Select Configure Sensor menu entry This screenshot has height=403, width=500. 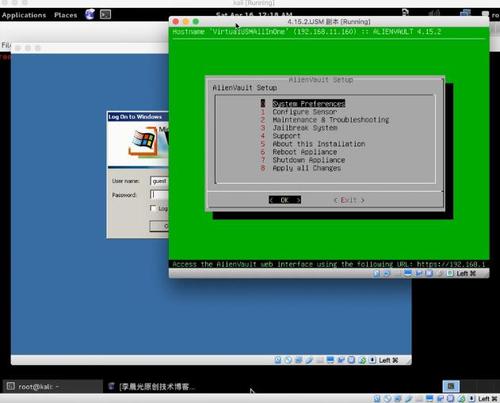point(305,112)
